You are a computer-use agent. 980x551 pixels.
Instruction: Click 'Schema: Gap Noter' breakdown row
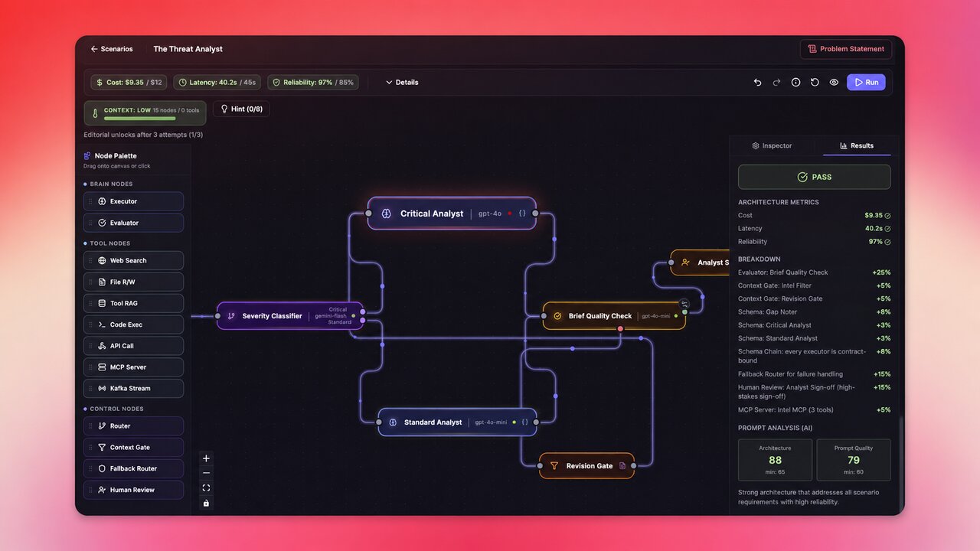coord(814,311)
